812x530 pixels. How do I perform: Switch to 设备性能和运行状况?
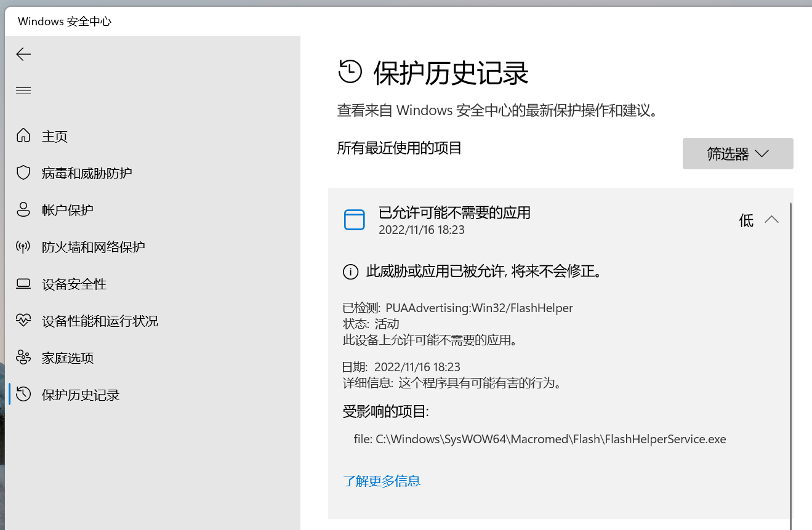[153, 321]
